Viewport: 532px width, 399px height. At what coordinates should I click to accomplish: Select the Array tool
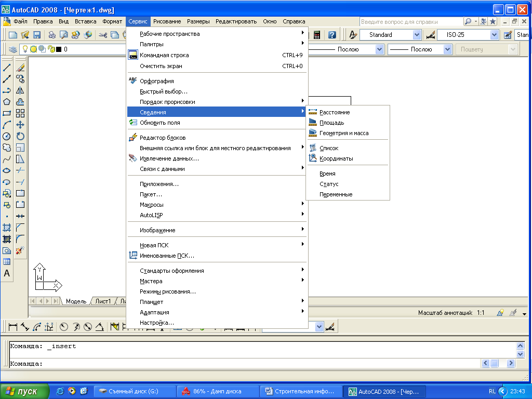click(x=20, y=113)
